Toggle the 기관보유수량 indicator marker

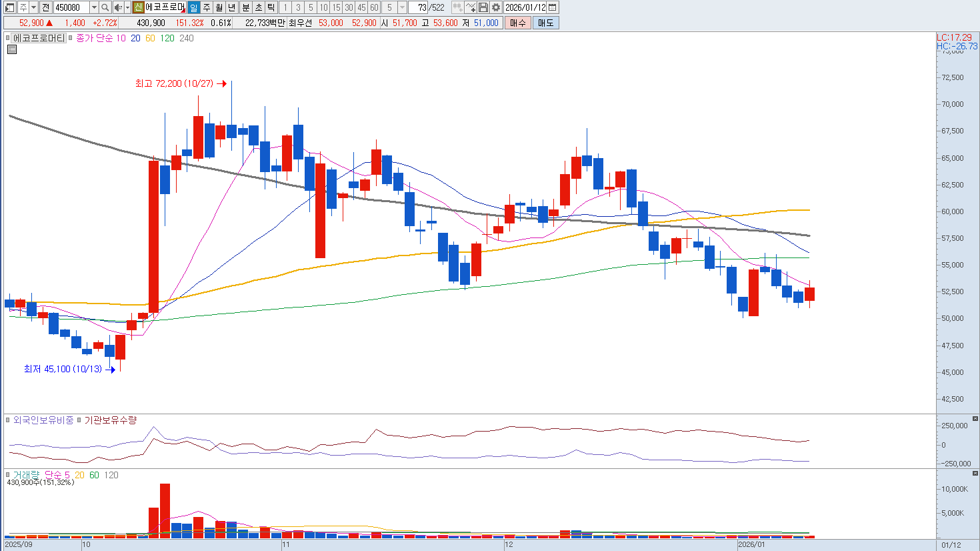pos(79,420)
